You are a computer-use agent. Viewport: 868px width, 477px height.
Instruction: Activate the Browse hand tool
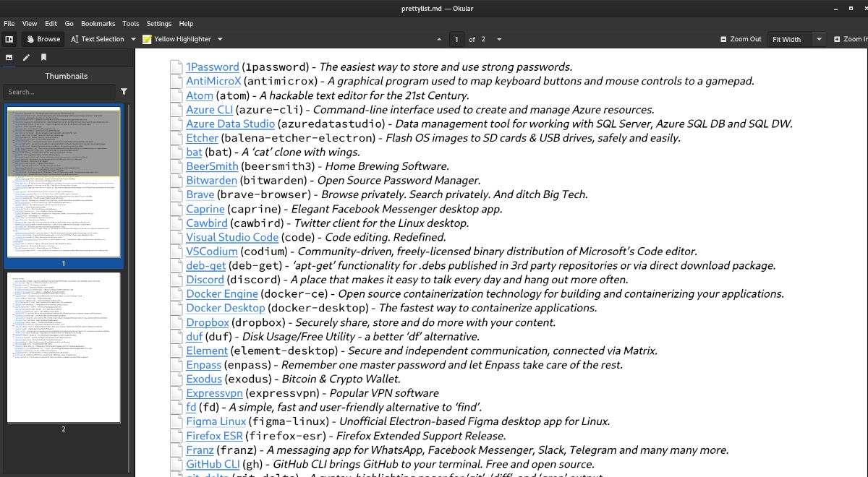43,39
